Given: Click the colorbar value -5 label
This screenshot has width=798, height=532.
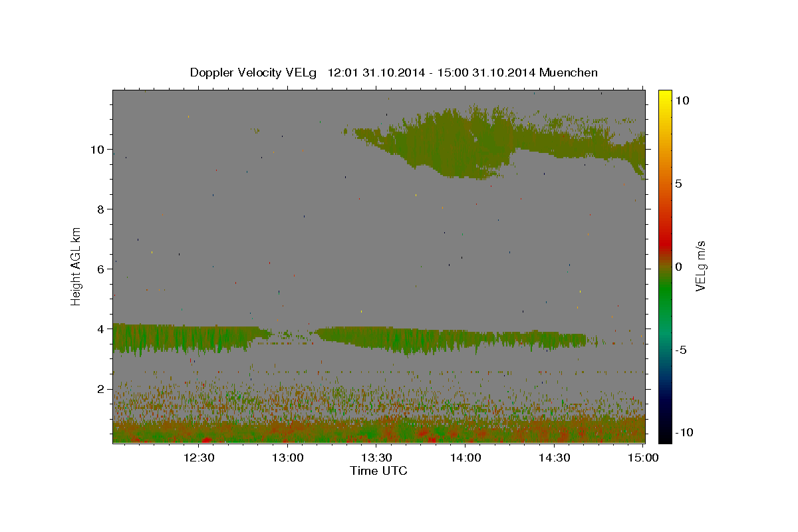Looking at the screenshot, I should [681, 350].
